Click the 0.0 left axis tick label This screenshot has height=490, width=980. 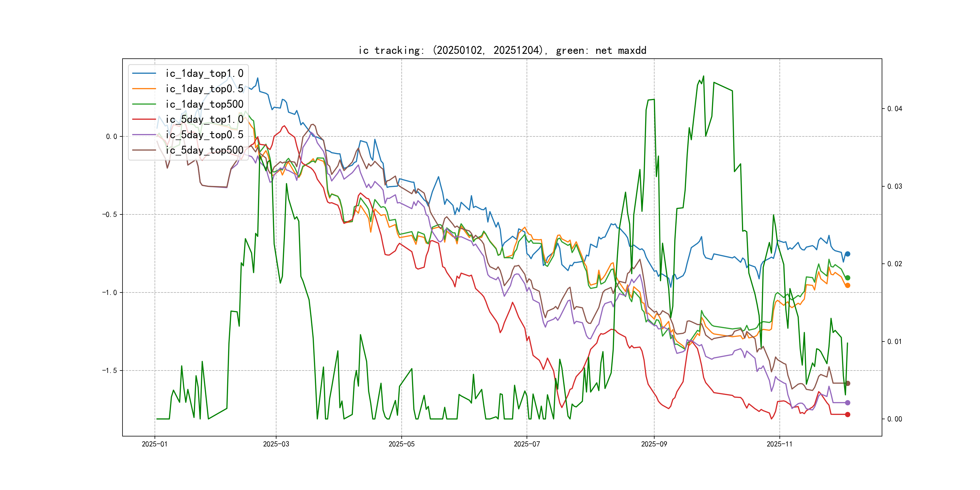[x=112, y=137]
